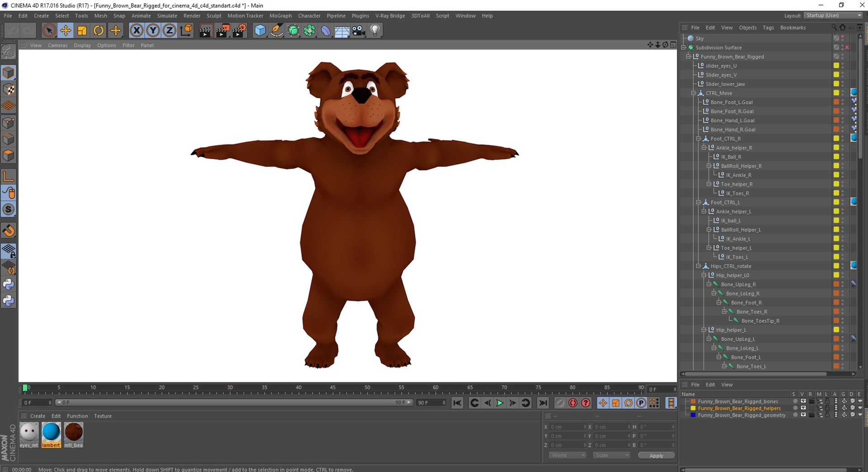Collapse the Foot_CTRL_L branch
This screenshot has width=868, height=472.
[x=698, y=202]
